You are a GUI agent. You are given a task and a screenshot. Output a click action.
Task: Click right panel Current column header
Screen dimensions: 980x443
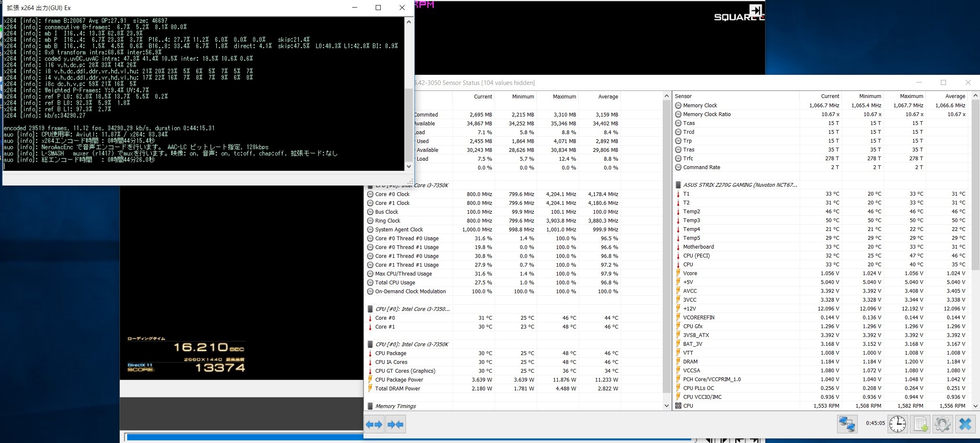point(821,96)
